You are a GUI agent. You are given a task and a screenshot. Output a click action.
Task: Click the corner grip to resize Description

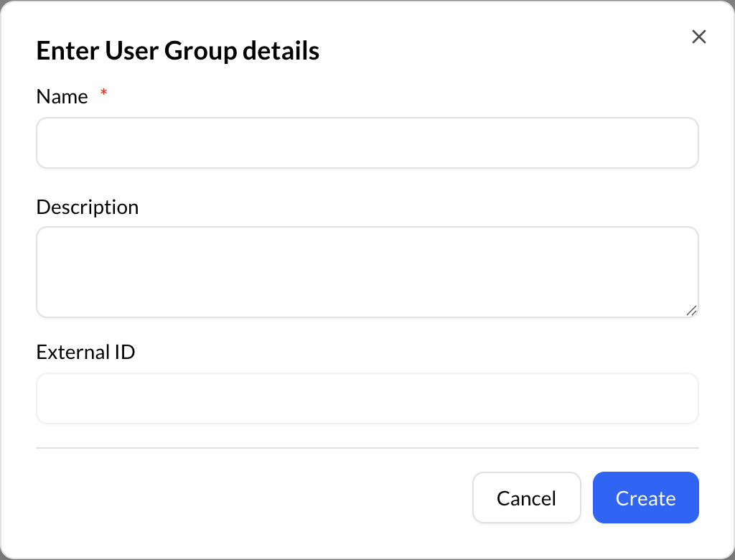point(691,309)
